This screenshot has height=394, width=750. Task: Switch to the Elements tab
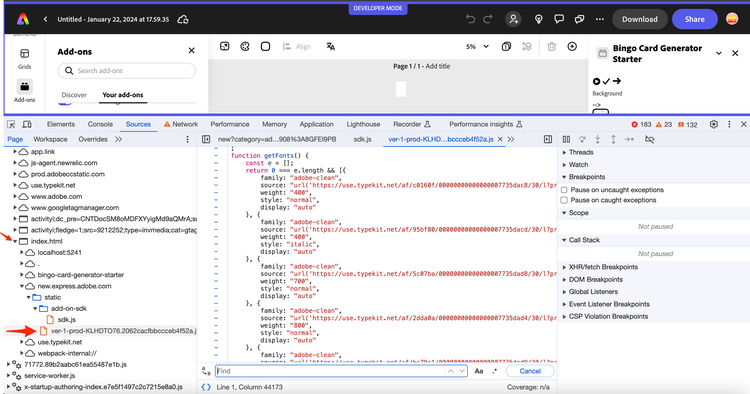[61, 124]
